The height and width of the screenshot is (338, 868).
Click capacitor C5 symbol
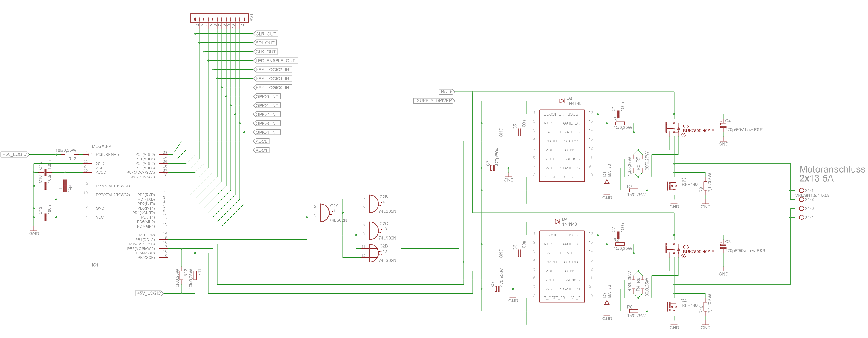[519, 132]
